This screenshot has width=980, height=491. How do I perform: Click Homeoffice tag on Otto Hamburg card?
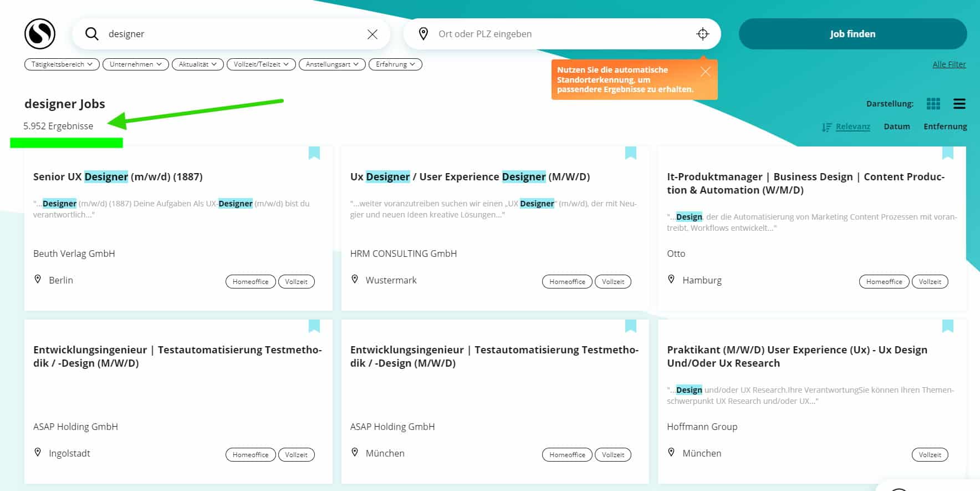(x=884, y=282)
